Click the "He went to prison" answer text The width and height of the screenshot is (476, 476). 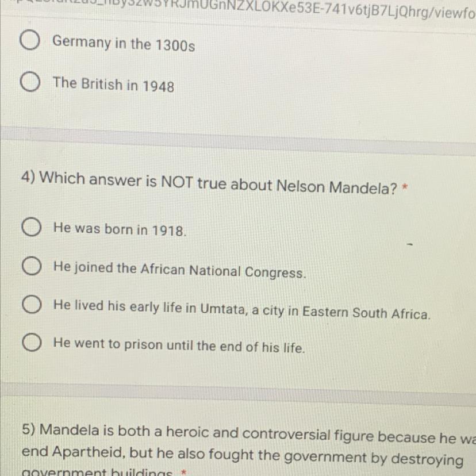pos(179,346)
